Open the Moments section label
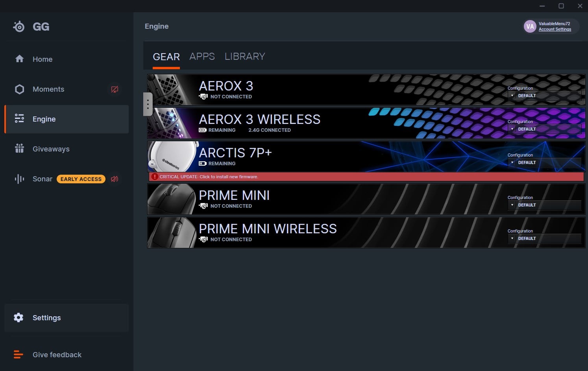The image size is (588, 371). (x=48, y=89)
